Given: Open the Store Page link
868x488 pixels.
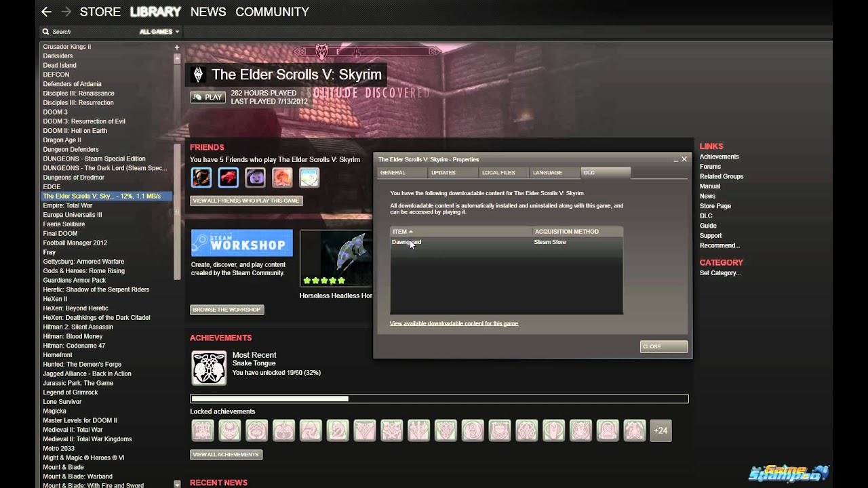Looking at the screenshot, I should (715, 206).
